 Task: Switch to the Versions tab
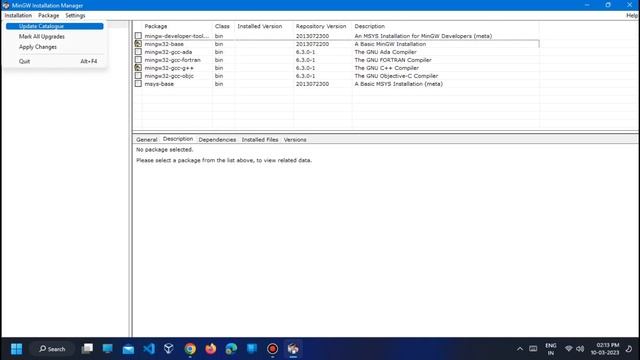click(x=295, y=140)
